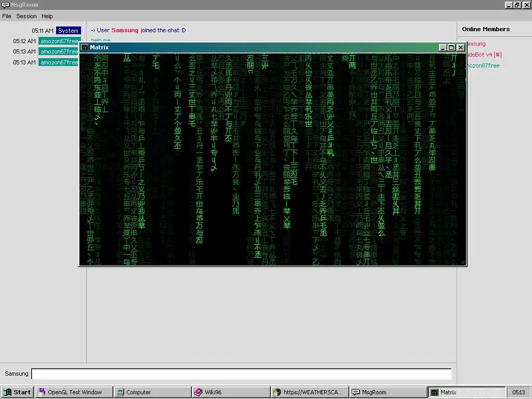Image resolution: width=532 pixels, height=399 pixels.
Task: Switch to MsgRoom taskbar button
Action: point(389,392)
